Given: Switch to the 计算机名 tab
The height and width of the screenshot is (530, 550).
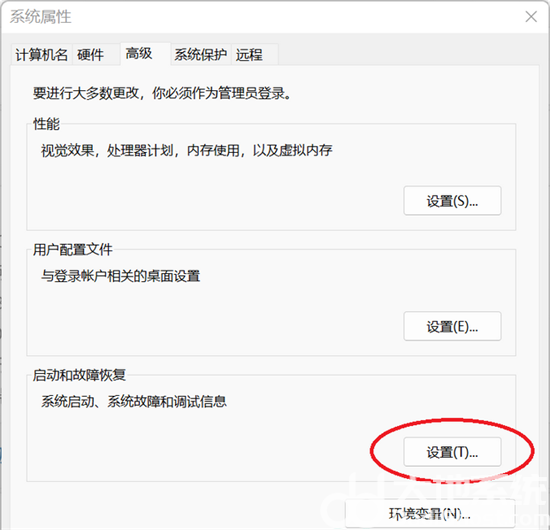Looking at the screenshot, I should pyautogui.click(x=41, y=55).
